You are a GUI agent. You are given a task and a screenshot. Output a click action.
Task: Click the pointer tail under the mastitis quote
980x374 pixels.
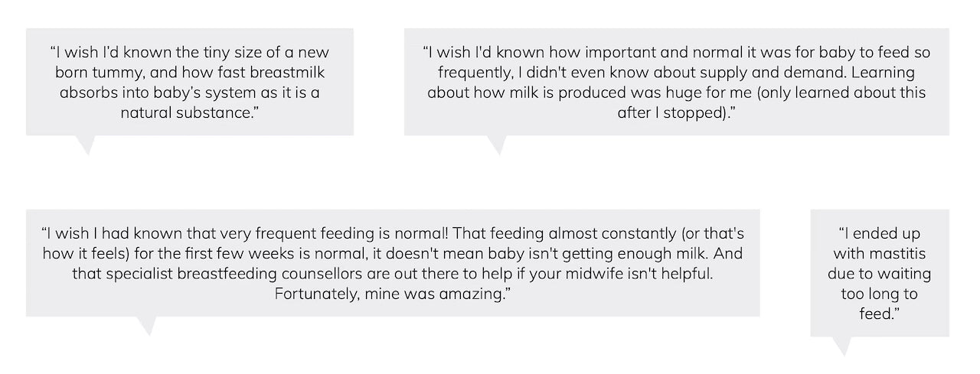[842, 346]
